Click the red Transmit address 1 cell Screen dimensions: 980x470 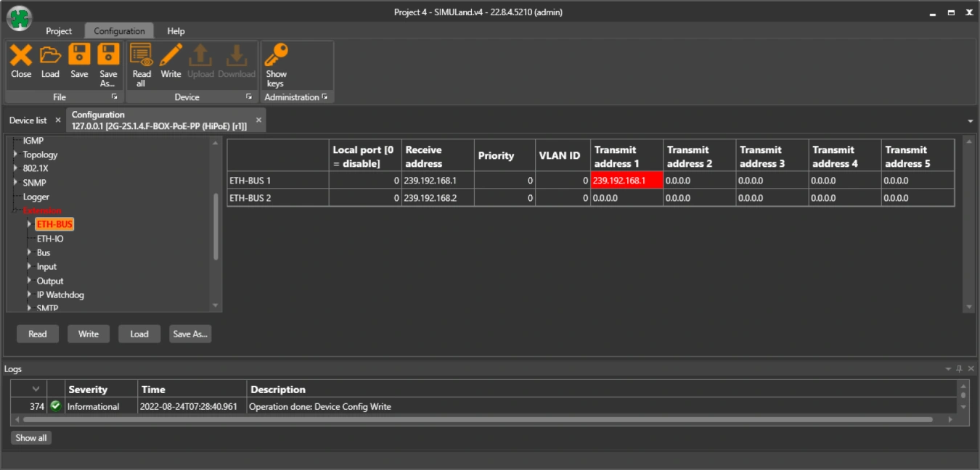coord(626,181)
